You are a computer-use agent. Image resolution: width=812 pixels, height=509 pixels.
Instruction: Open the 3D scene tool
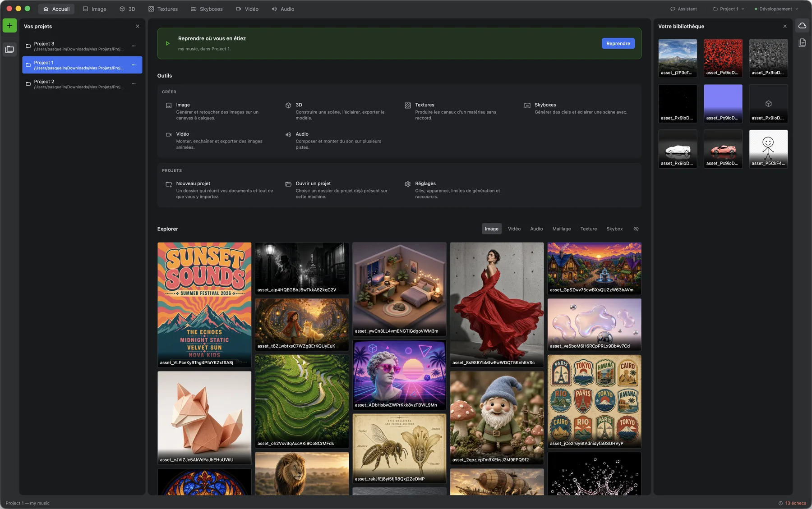pyautogui.click(x=336, y=111)
